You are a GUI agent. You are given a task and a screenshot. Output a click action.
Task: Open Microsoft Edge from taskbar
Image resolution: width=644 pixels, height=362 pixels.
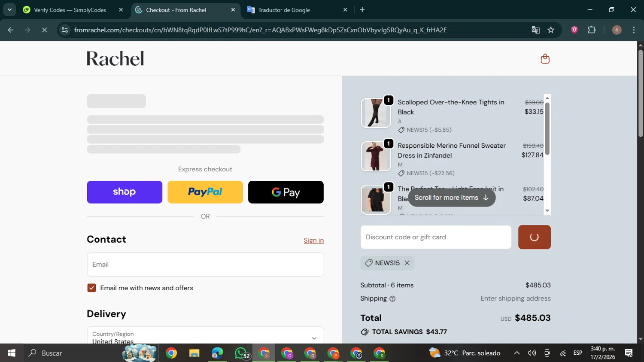218,353
